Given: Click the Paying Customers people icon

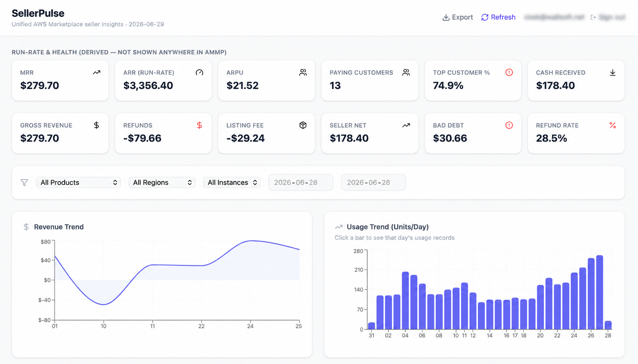Looking at the screenshot, I should [x=406, y=72].
